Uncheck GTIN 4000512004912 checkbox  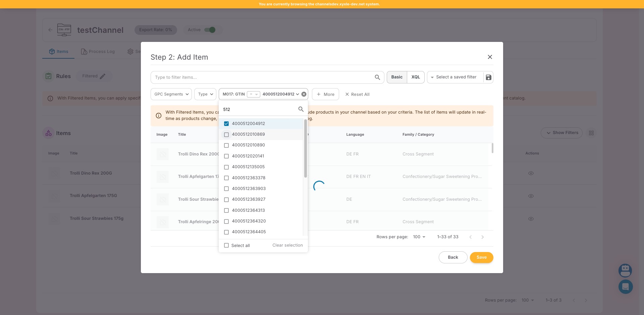226,124
